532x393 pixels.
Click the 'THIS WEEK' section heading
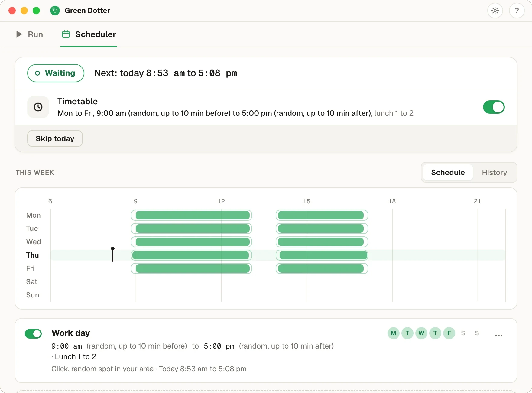click(35, 172)
